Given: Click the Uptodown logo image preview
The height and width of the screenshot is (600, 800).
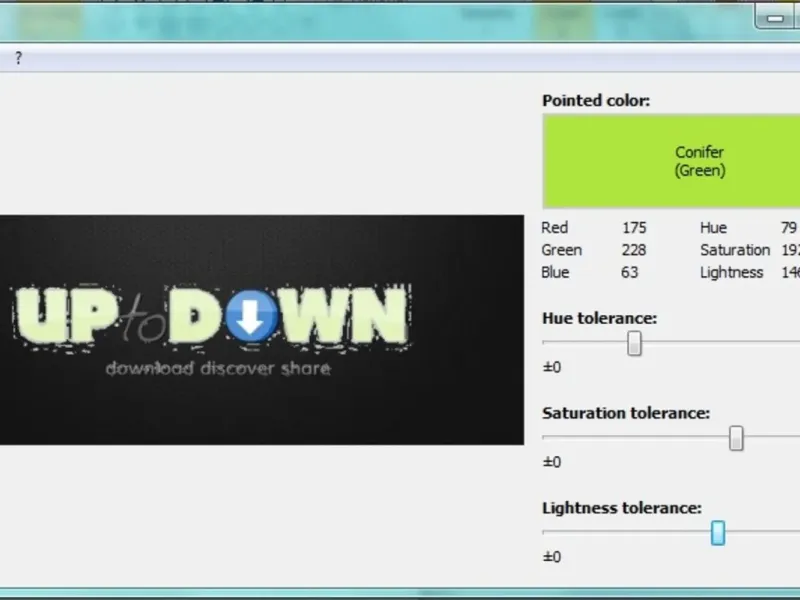Looking at the screenshot, I should 262,330.
